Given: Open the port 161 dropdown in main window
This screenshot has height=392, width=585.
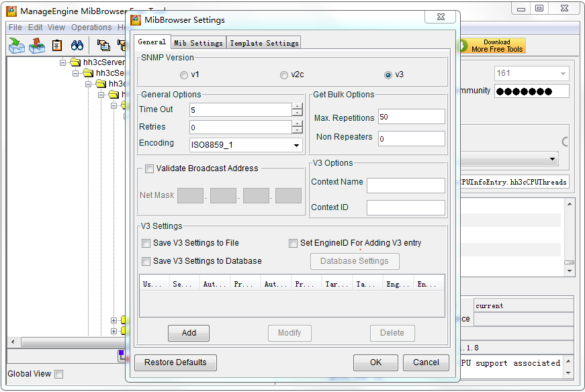Looking at the screenshot, I should click(x=563, y=74).
